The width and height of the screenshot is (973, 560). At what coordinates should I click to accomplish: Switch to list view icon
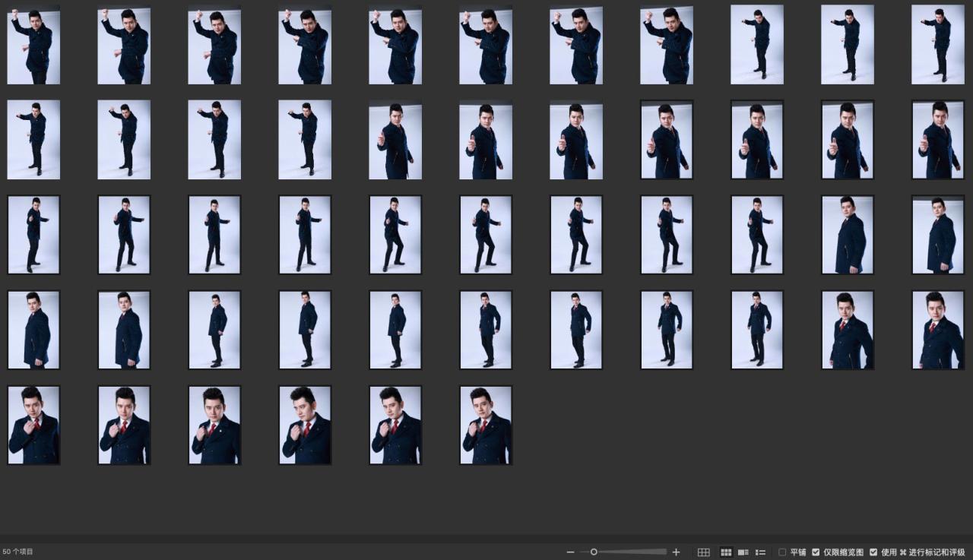coord(760,552)
